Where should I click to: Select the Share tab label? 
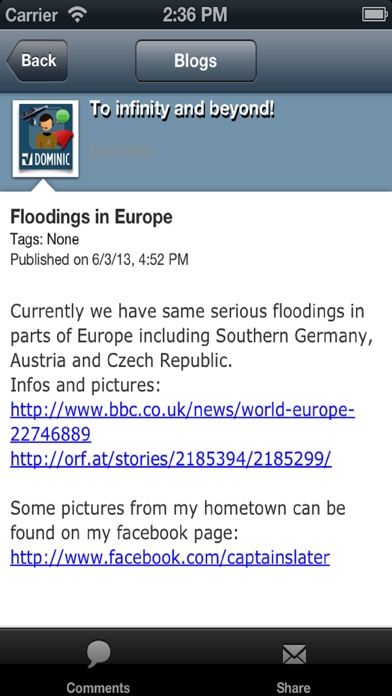point(294,688)
